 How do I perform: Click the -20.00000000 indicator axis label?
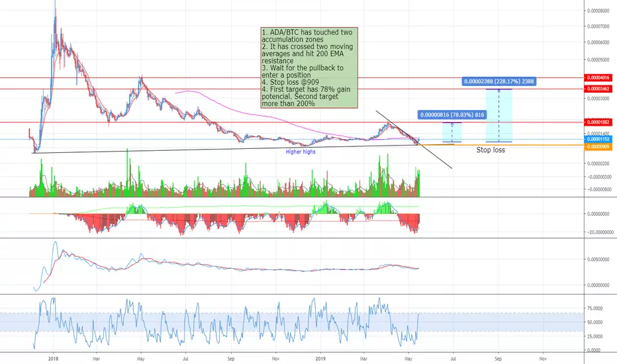pos(600,232)
